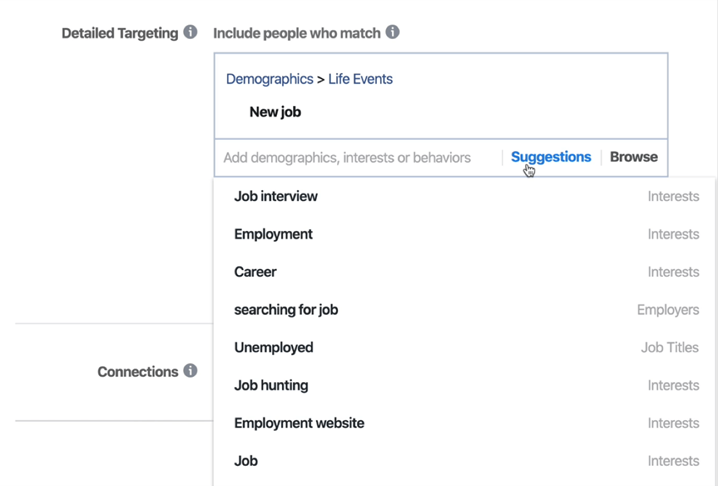Select the Employment website suggestion
This screenshot has width=718, height=486.
(x=464, y=423)
